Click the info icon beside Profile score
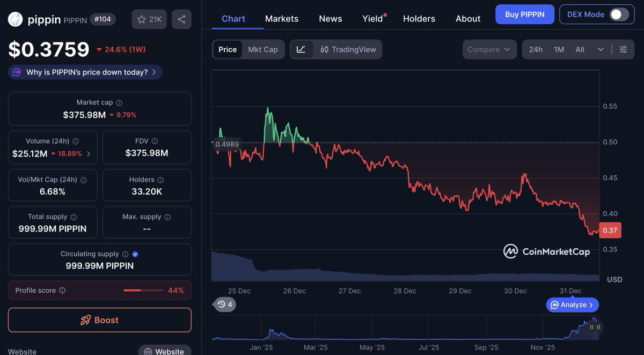Screen dimensions: 644x355 click(x=62, y=291)
